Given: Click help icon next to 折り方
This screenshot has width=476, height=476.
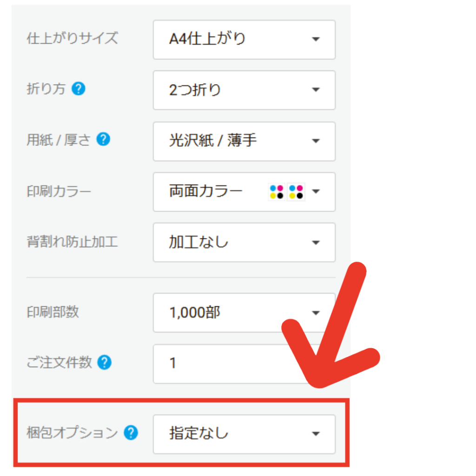Looking at the screenshot, I should [x=79, y=89].
